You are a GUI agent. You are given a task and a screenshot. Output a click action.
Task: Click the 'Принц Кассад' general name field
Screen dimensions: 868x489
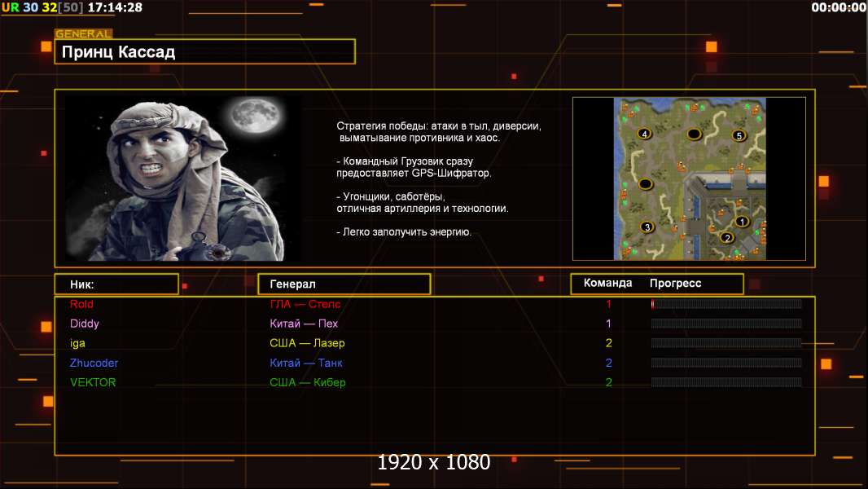pos(205,52)
